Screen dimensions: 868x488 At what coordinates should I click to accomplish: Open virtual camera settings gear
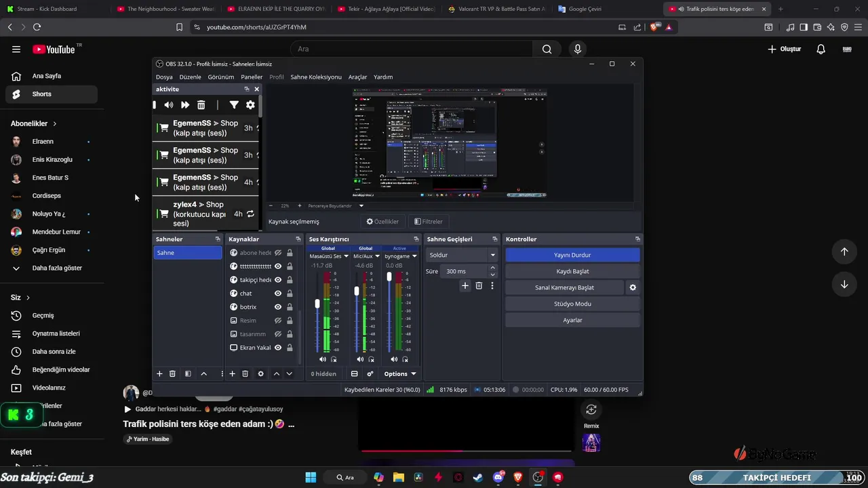(x=633, y=287)
